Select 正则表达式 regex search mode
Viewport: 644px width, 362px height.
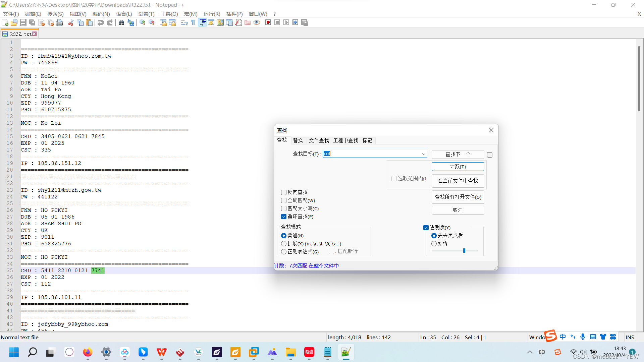click(x=284, y=252)
